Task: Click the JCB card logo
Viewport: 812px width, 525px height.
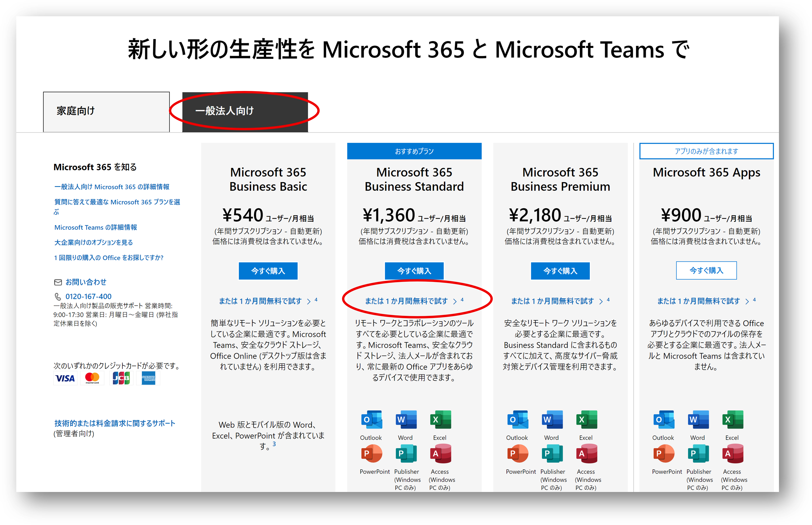Action: click(x=121, y=378)
